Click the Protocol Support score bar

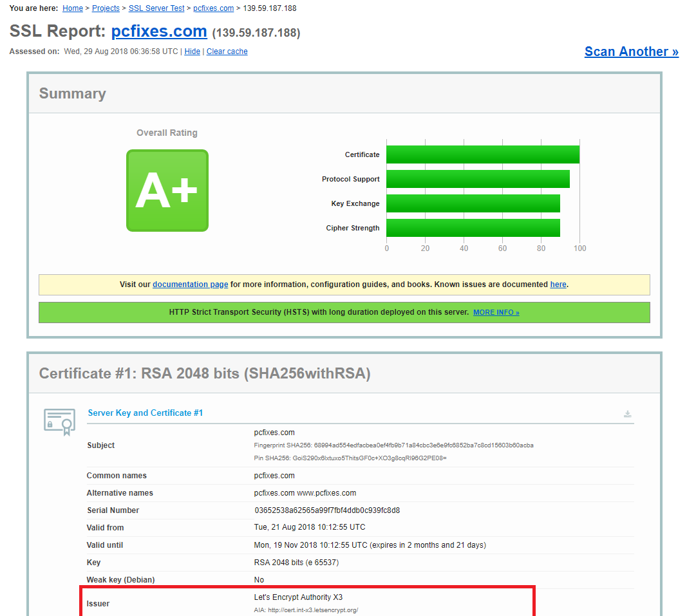(478, 179)
